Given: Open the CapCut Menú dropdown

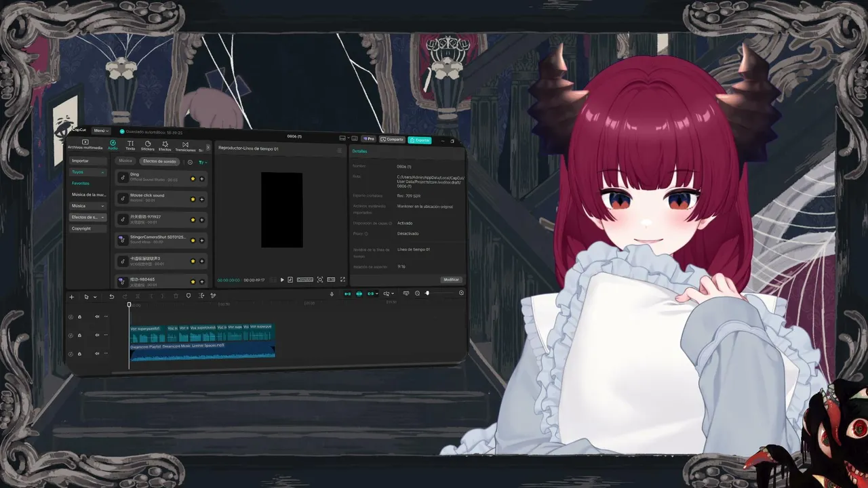Looking at the screenshot, I should point(100,131).
